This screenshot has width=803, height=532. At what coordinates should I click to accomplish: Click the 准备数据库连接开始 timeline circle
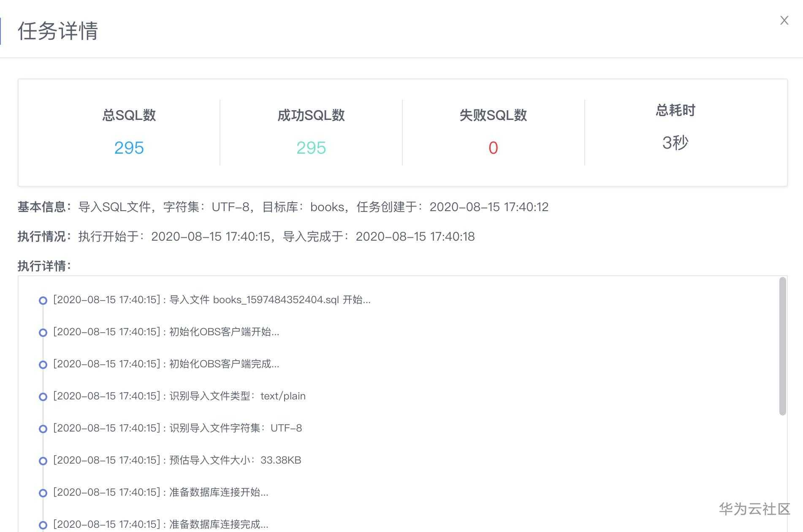[x=43, y=492]
